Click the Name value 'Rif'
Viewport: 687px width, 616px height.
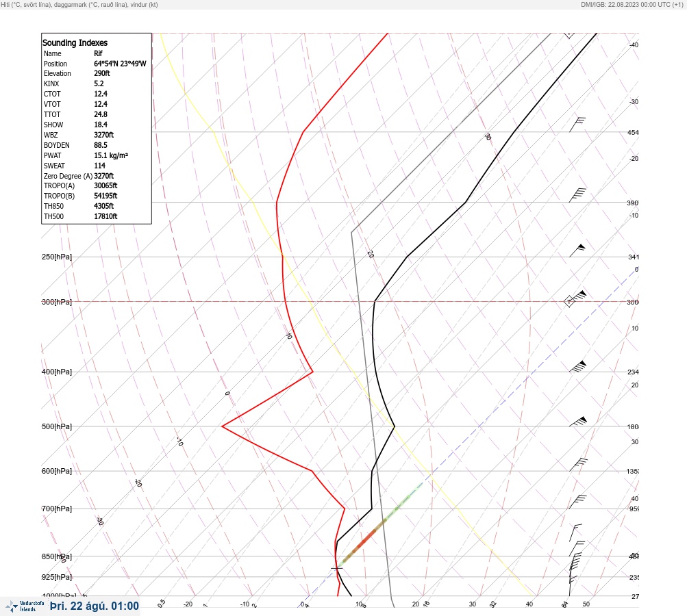98,53
